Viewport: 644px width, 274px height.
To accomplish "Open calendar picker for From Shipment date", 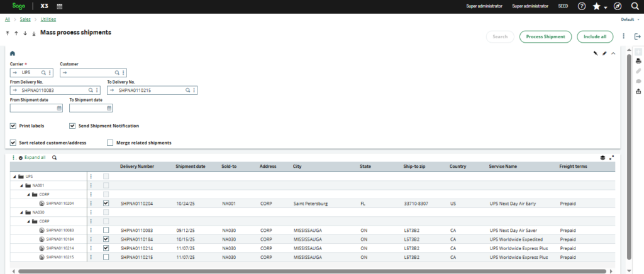I will coord(58,108).
